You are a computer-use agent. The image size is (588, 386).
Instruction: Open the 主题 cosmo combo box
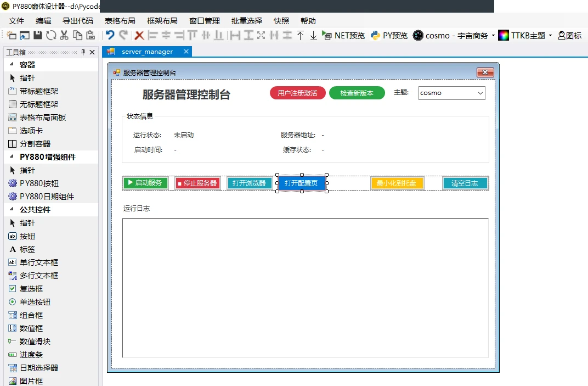(x=452, y=93)
